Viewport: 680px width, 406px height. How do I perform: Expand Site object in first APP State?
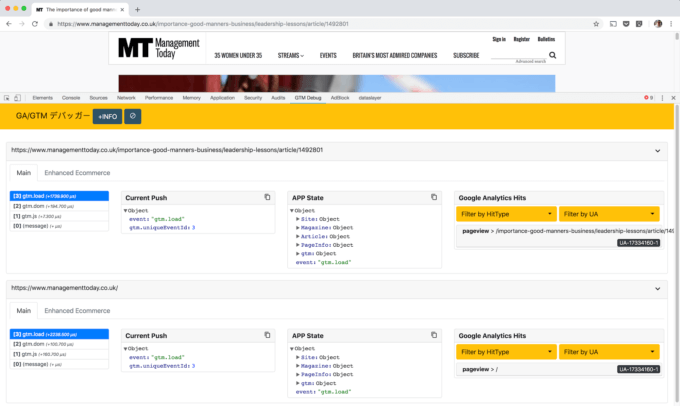point(298,219)
